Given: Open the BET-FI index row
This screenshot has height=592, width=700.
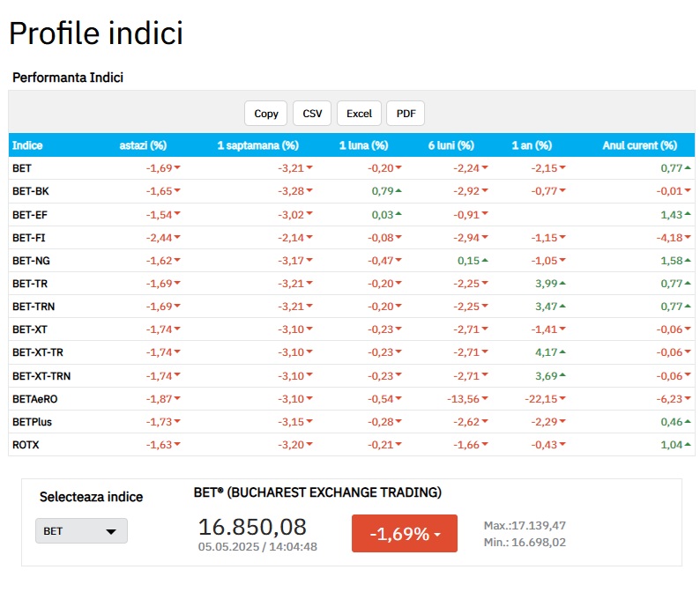Looking at the screenshot, I should coord(28,237).
